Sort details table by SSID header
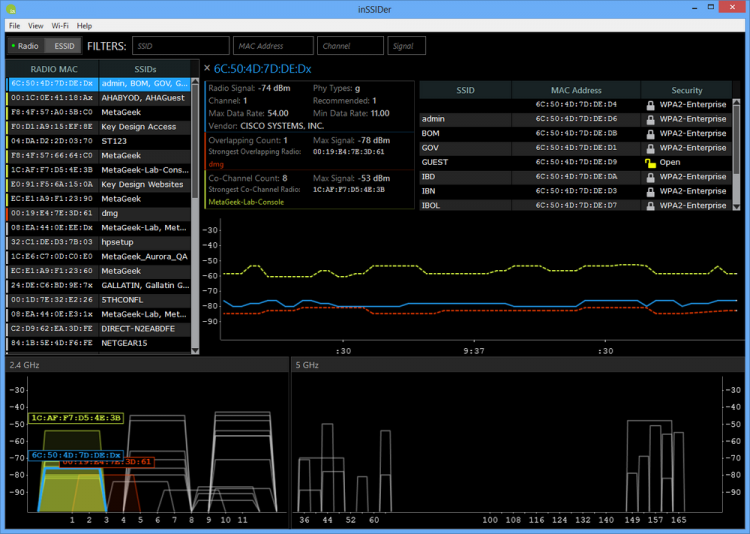This screenshot has height=534, width=750. [465, 90]
